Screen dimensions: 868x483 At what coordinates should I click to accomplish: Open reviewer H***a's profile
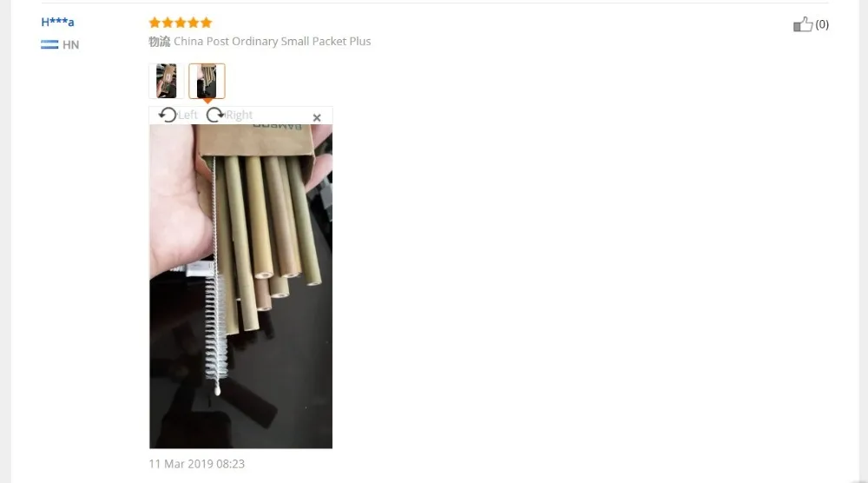[57, 23]
